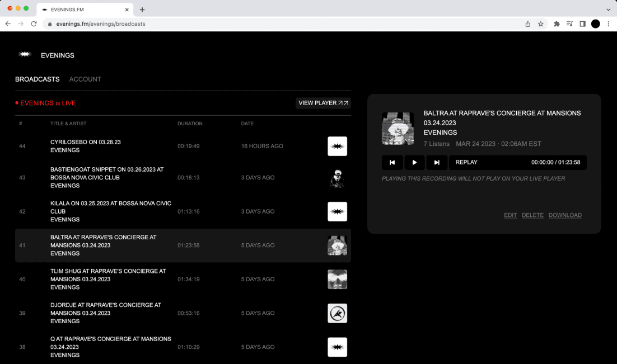Bookmark this page with star icon
The height and width of the screenshot is (364, 617).
541,24
